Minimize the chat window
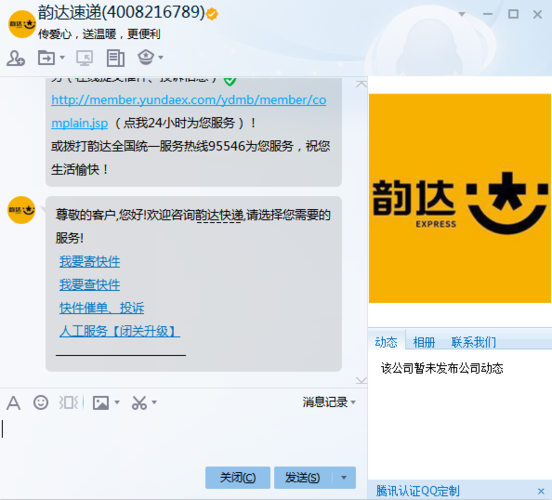The width and height of the screenshot is (552, 500). (x=488, y=14)
